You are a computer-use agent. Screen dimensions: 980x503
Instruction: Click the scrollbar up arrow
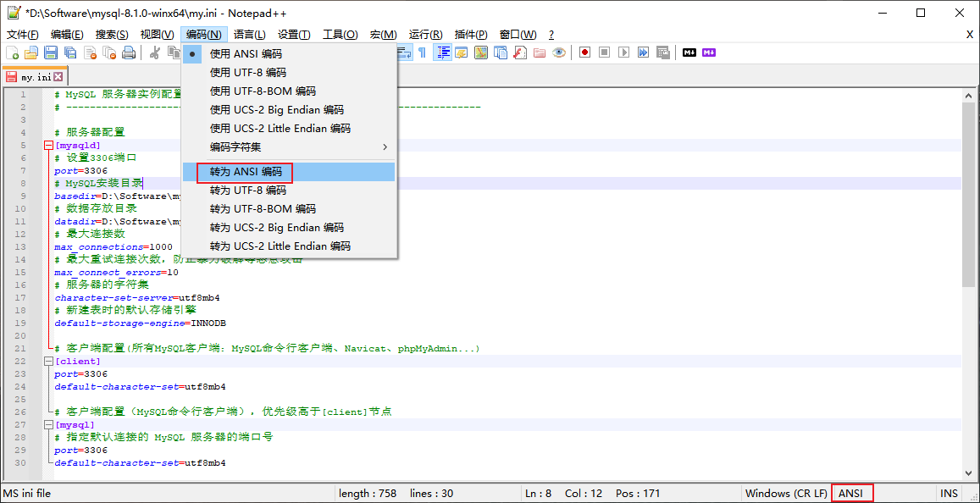coord(967,96)
